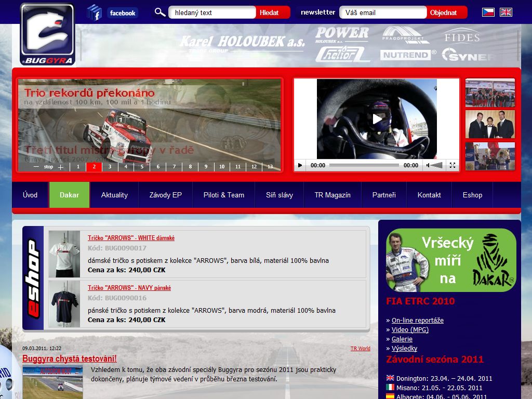Click the Facebook cube icon
Screen dimensions: 532x399
pyautogui.click(x=95, y=13)
